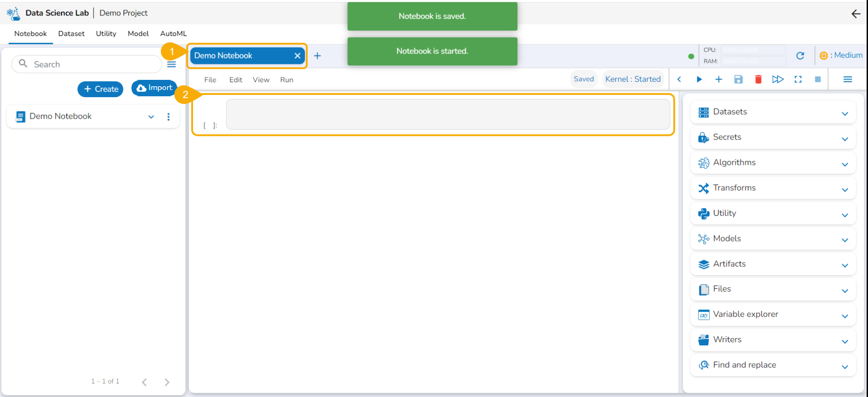Add new cell with plus icon
The image size is (868, 397).
pyautogui.click(x=719, y=79)
